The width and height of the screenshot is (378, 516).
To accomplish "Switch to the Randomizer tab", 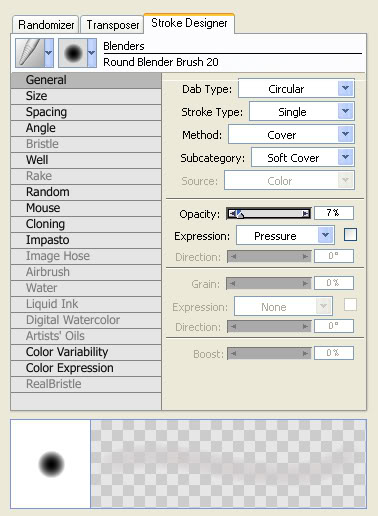I will (46, 24).
